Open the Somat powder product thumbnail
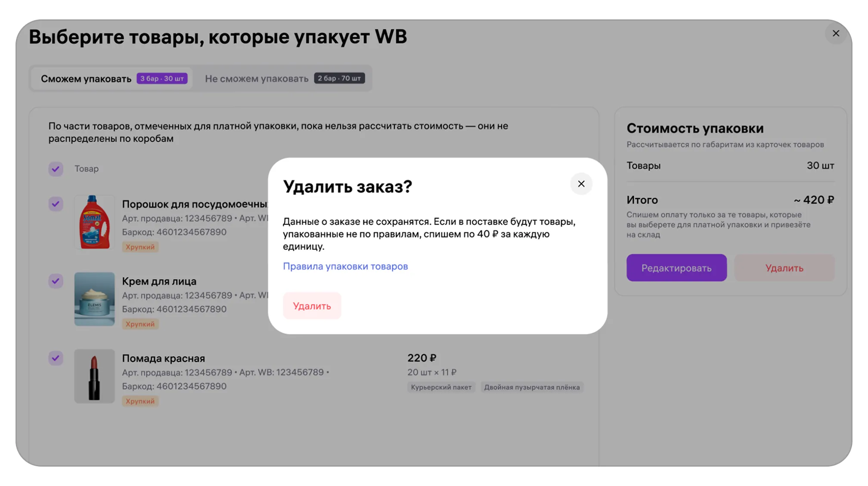868x486 pixels. [94, 222]
